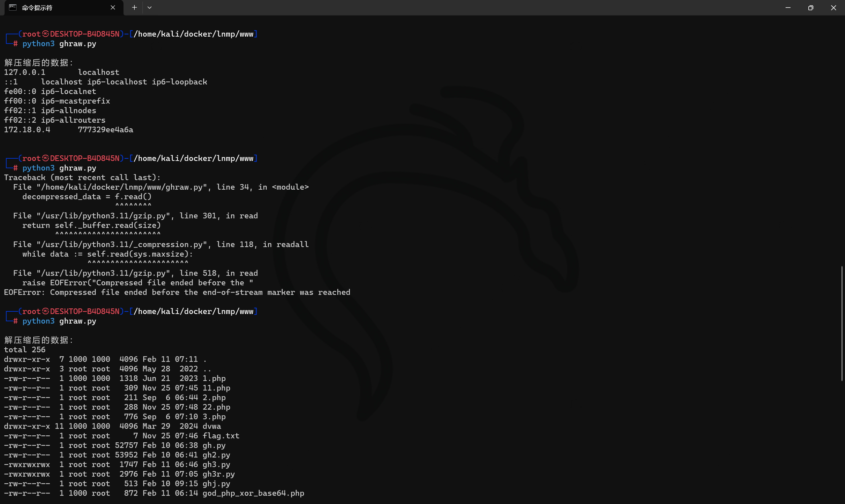Screen dimensions: 845x504
Task: Click the command prompt icon on tab
Action: (13, 8)
